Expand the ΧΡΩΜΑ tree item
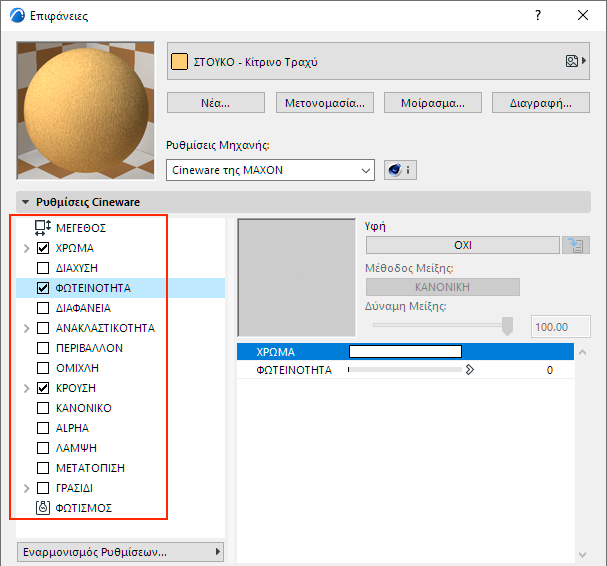The height and width of the screenshot is (566, 607). coord(26,248)
